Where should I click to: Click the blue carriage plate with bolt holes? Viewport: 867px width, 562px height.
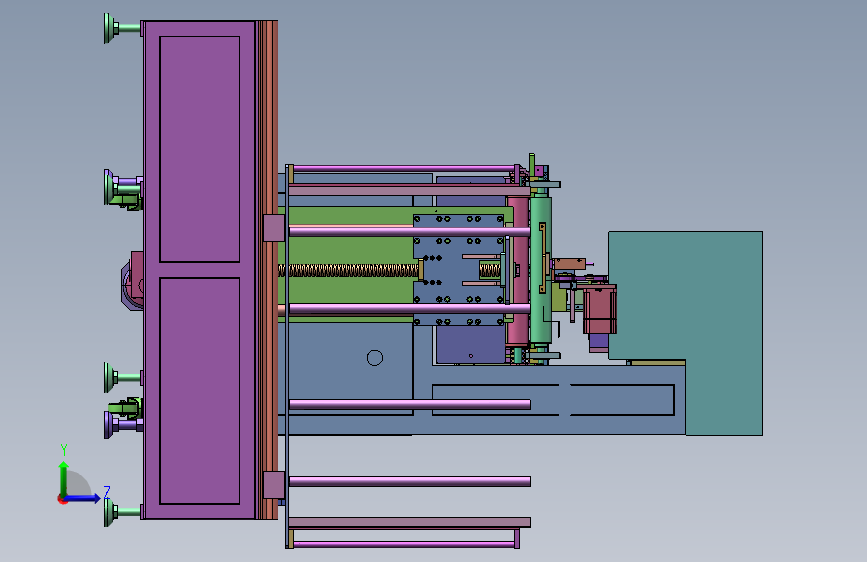[459, 270]
